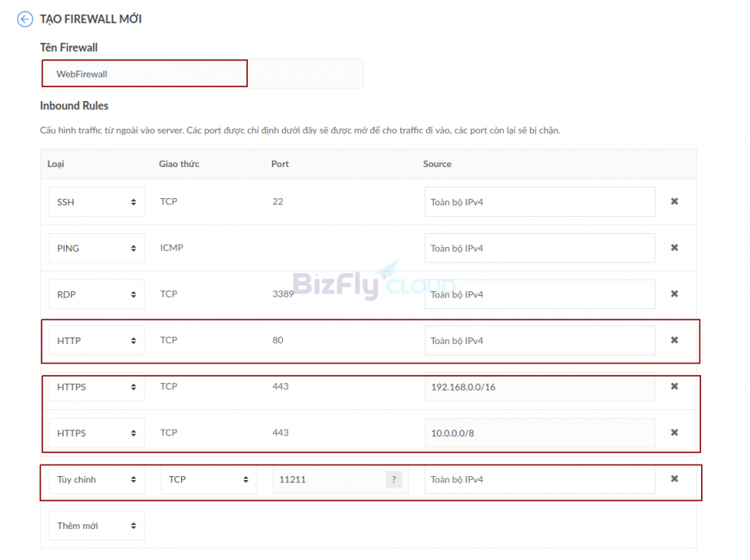This screenshot has width=750, height=560.
Task: Open the HTTP rule type dropdown
Action: [97, 341]
